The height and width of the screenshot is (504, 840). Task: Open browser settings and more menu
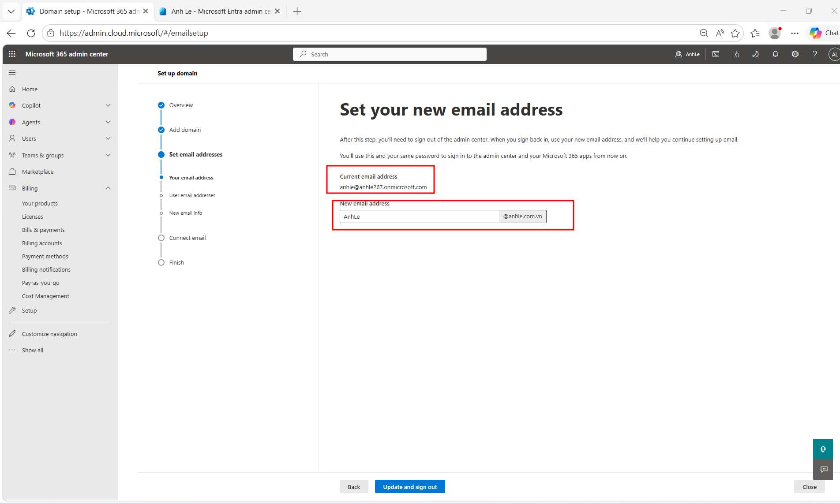tap(795, 33)
